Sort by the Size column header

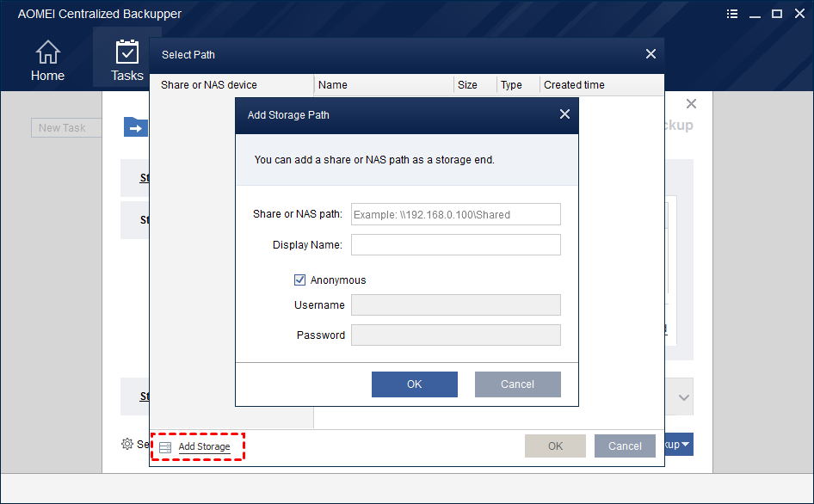[474, 84]
